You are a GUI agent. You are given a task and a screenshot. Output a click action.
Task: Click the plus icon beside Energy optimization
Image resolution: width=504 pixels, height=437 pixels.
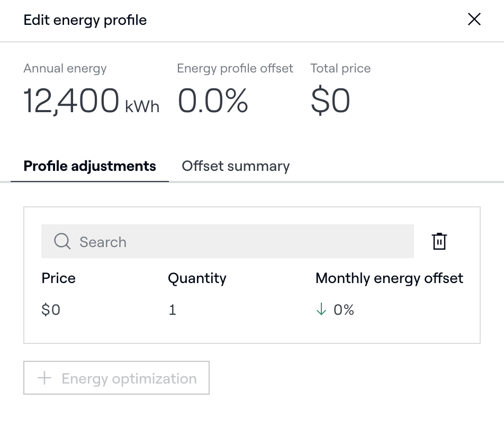44,378
